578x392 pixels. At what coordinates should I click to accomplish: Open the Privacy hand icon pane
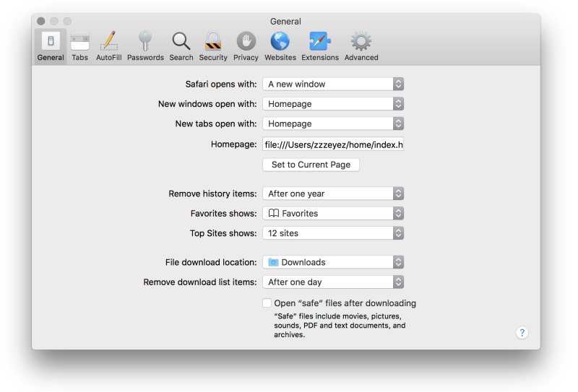(x=246, y=46)
